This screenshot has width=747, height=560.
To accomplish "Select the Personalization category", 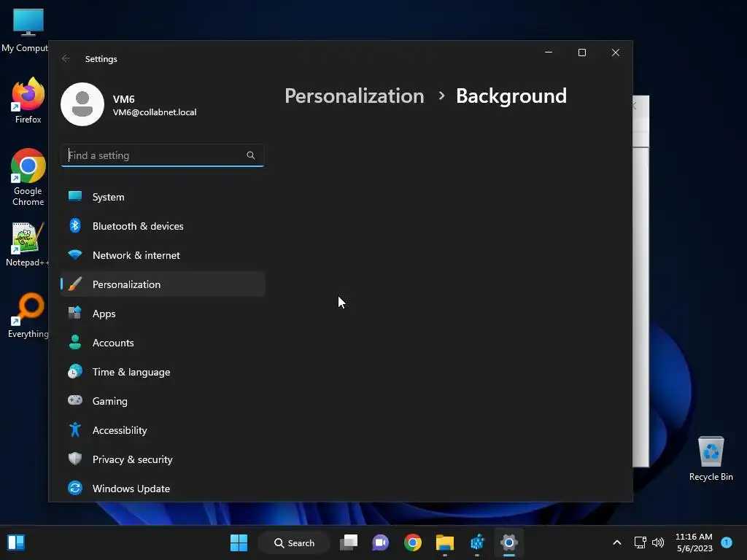I will 163,284.
